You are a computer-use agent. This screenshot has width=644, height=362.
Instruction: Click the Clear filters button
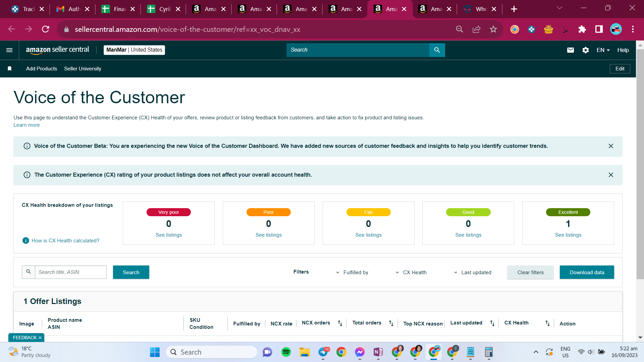530,272
